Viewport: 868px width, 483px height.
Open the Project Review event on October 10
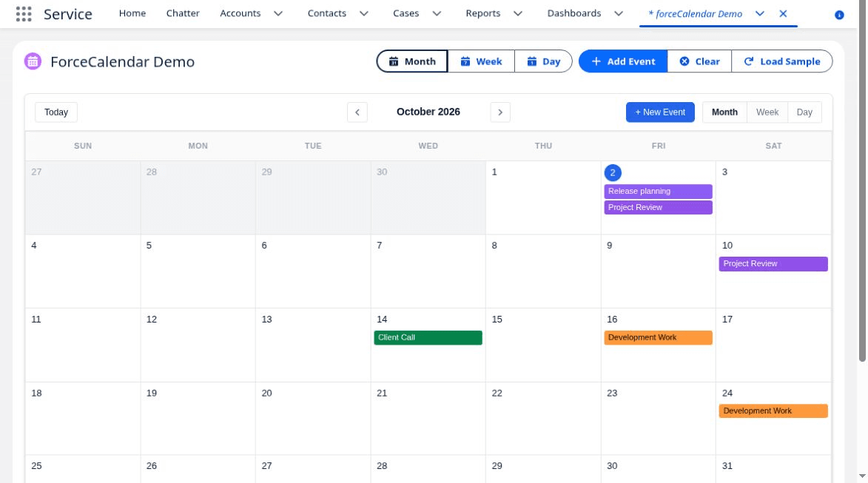[x=773, y=264]
